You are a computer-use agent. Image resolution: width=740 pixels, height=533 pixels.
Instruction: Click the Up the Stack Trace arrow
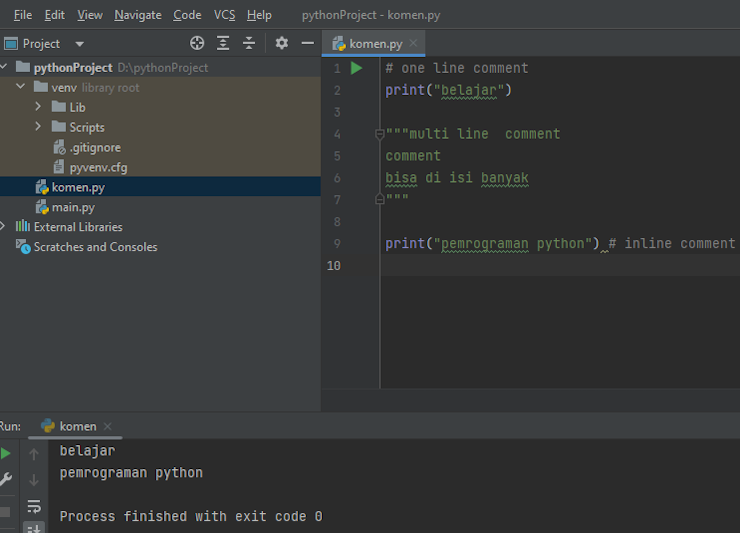(34, 454)
